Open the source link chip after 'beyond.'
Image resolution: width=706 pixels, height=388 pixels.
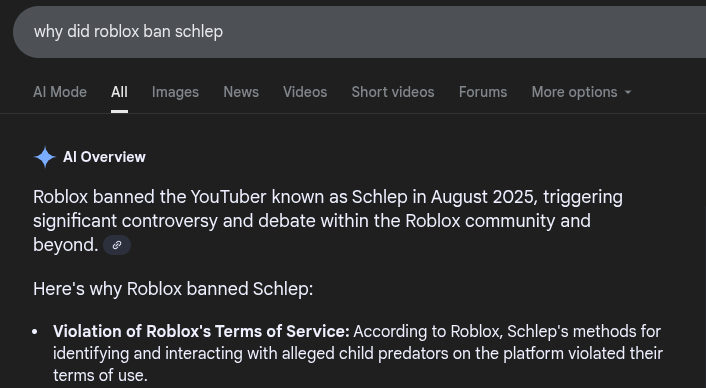pos(117,245)
